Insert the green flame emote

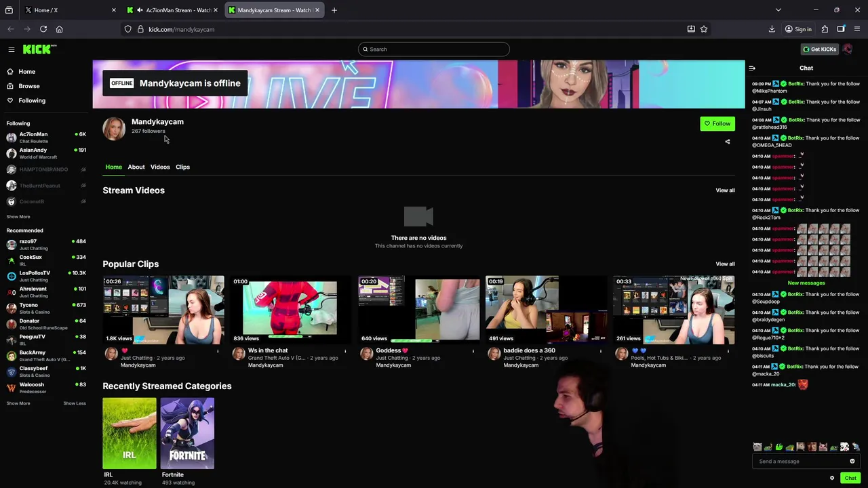point(779,447)
